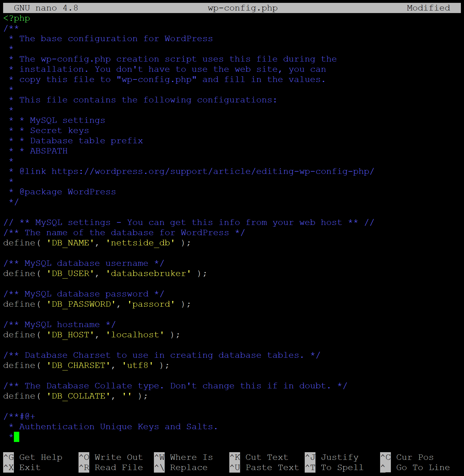Open the ^W Where Is search shortcut

[x=183, y=457]
